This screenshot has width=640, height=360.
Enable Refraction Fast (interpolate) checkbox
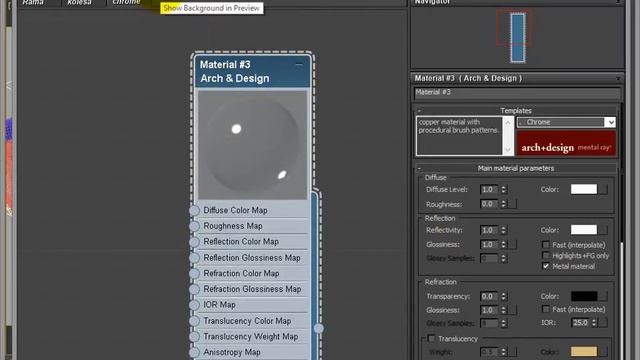tap(546, 309)
